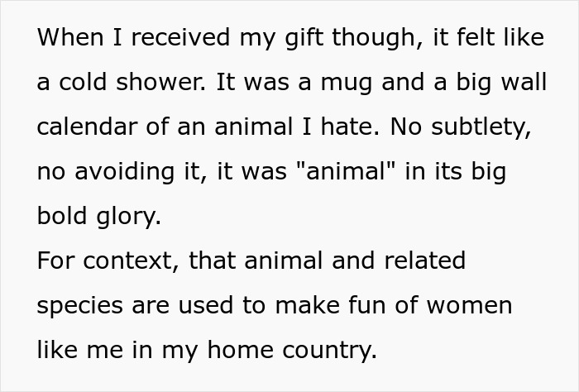The image size is (579, 392).
Task: Click the quoted word "animal" in quotation marks
Action: [336, 171]
